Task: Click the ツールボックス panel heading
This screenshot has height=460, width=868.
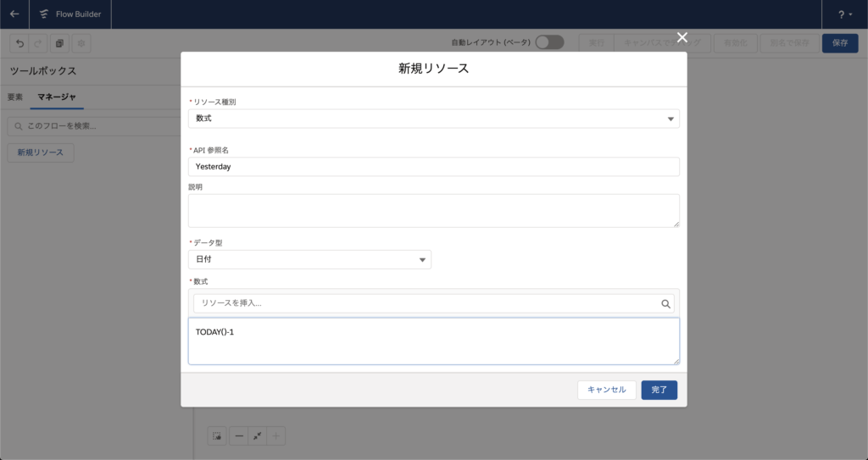Action: click(x=43, y=71)
